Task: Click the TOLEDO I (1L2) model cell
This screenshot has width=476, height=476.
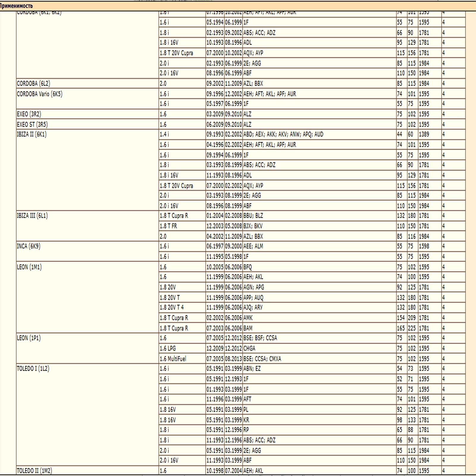Action: [x=33, y=369]
